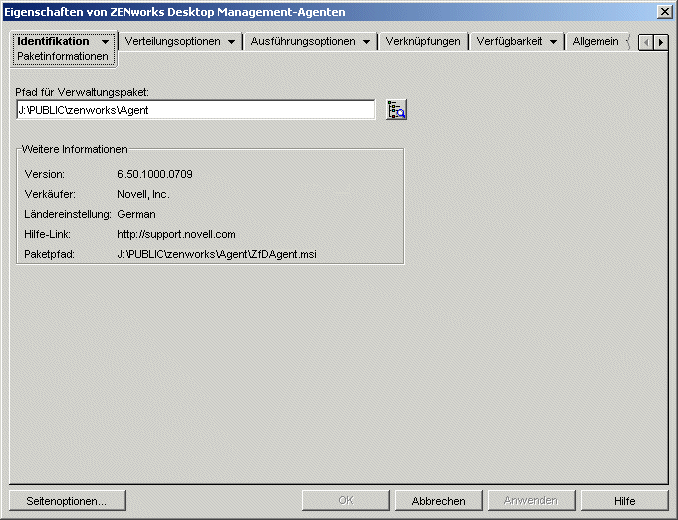Screen dimensions: 678x520
Task: Expand the Verteilungsoptionen tab dropdown arrow
Action: (231, 42)
